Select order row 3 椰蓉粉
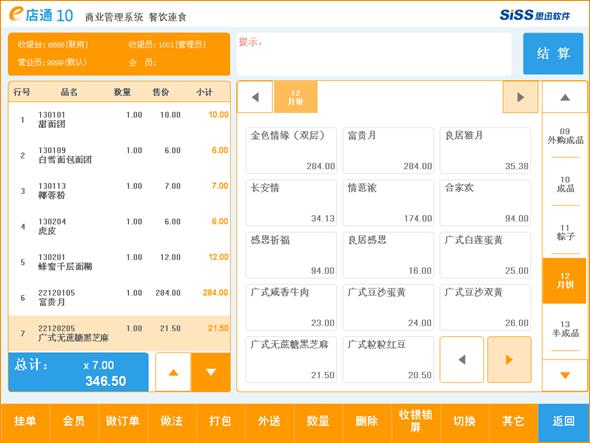This screenshot has width=590, height=443. (x=120, y=191)
